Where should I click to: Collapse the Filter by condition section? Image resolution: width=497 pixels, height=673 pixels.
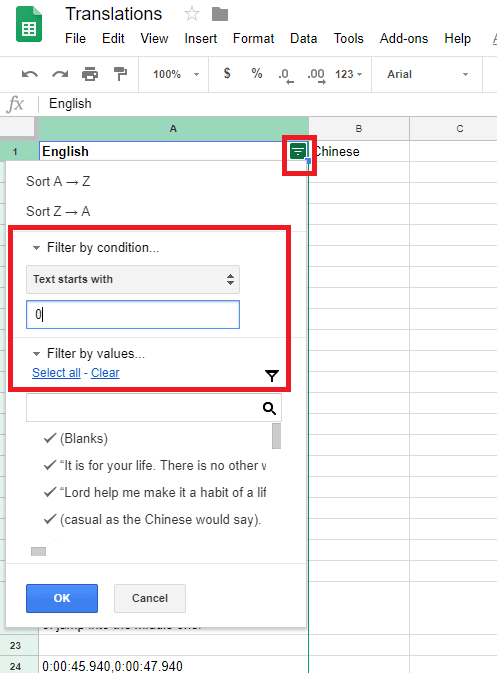tap(96, 248)
